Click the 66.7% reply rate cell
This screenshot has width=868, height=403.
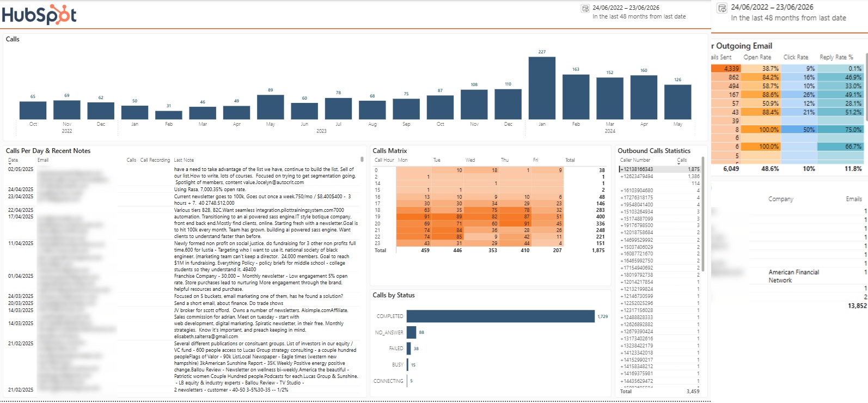click(x=840, y=146)
